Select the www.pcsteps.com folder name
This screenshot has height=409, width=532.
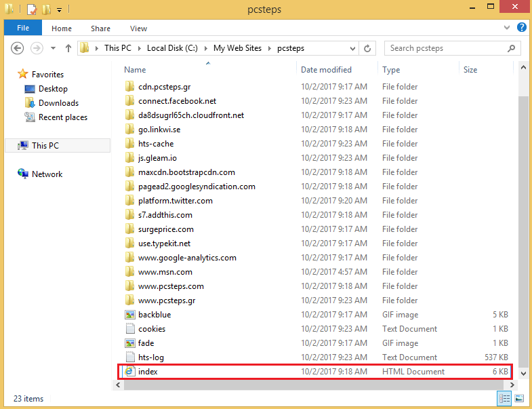click(x=171, y=286)
